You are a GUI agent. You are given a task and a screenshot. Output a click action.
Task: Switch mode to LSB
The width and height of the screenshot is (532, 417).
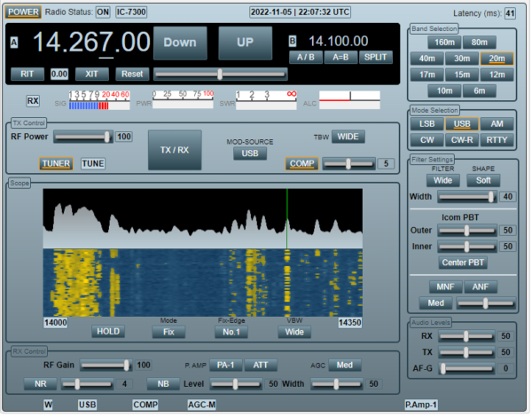[x=427, y=124]
